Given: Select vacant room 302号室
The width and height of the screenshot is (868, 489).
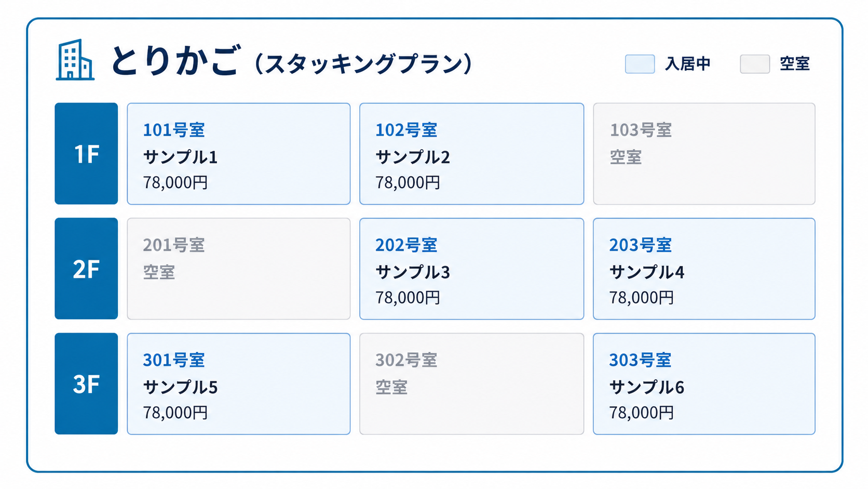Looking at the screenshot, I should pos(471,384).
